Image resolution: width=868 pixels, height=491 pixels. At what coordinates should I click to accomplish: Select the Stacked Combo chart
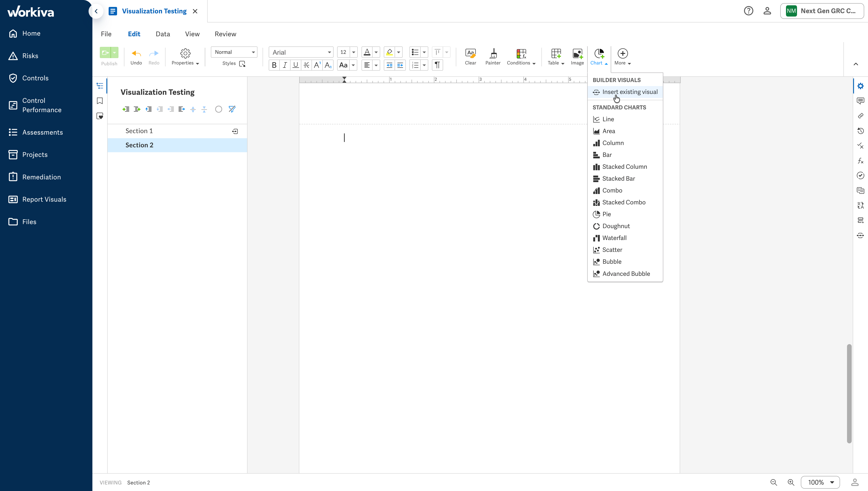[625, 202]
